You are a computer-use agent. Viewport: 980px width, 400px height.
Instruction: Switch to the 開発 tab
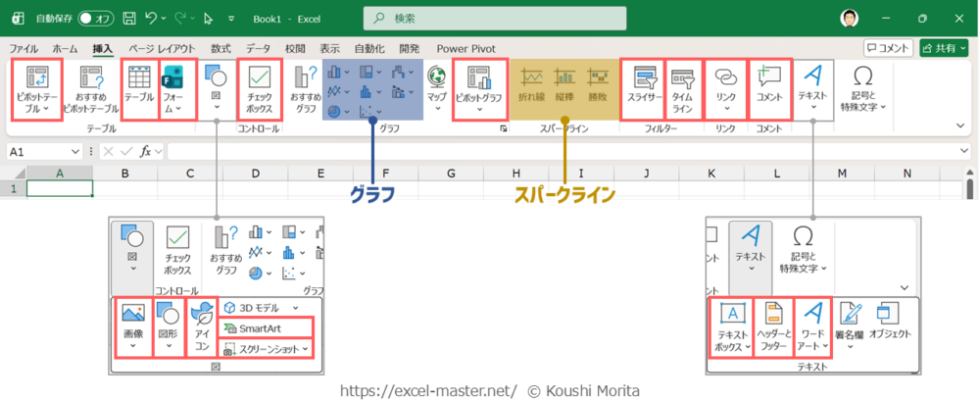[410, 48]
